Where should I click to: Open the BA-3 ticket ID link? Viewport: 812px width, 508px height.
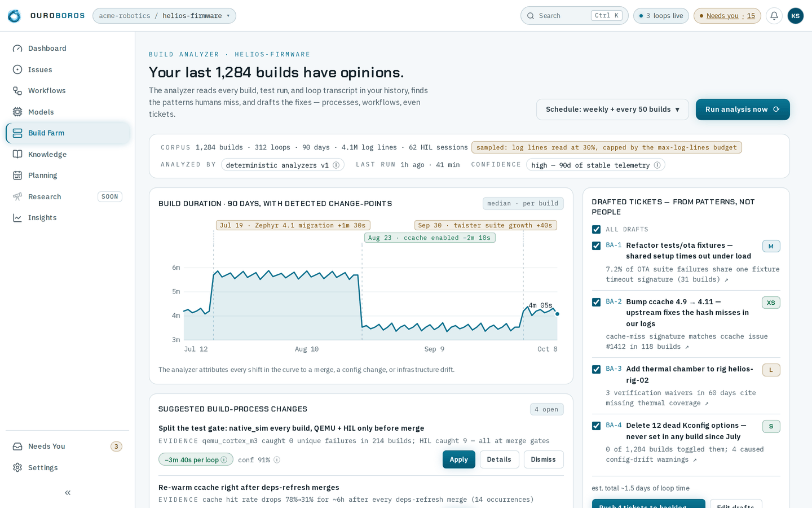(614, 369)
